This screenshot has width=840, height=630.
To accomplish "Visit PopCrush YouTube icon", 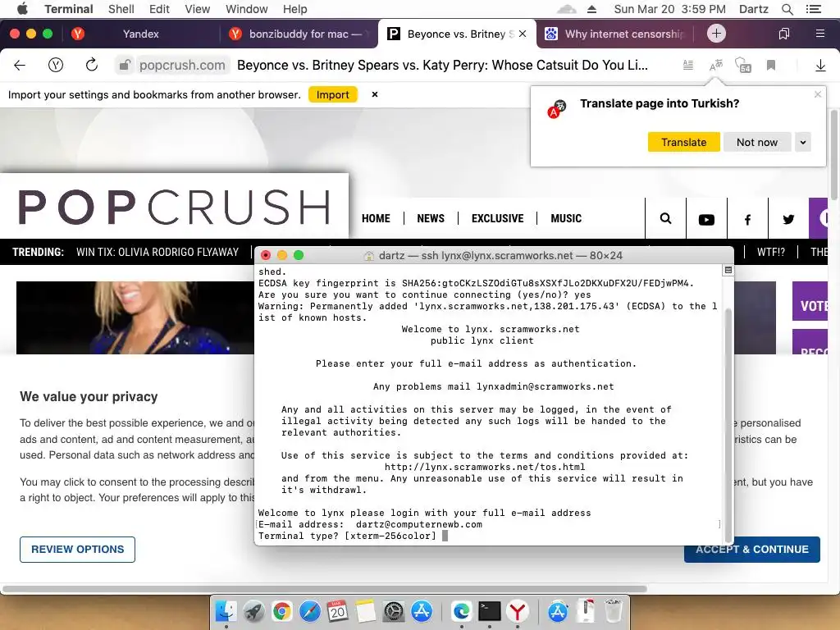I will pos(706,218).
